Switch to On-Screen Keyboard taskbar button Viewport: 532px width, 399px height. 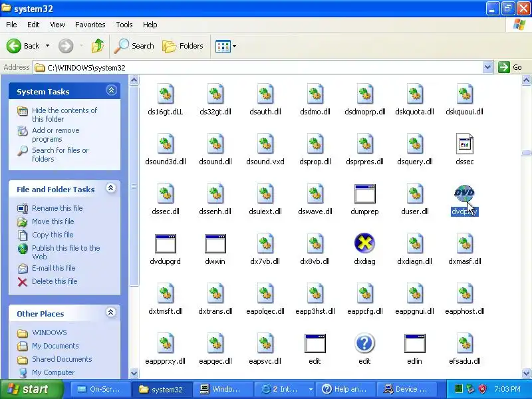[100, 389]
